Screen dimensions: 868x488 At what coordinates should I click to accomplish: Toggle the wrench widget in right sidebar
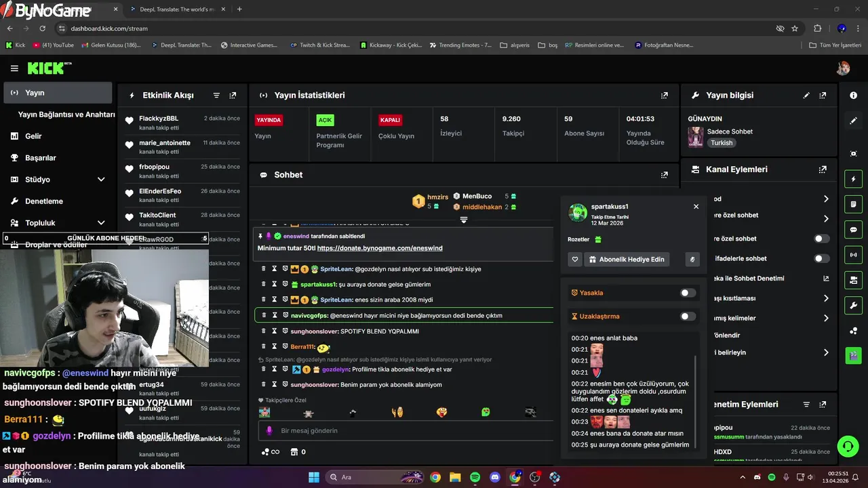pyautogui.click(x=853, y=305)
